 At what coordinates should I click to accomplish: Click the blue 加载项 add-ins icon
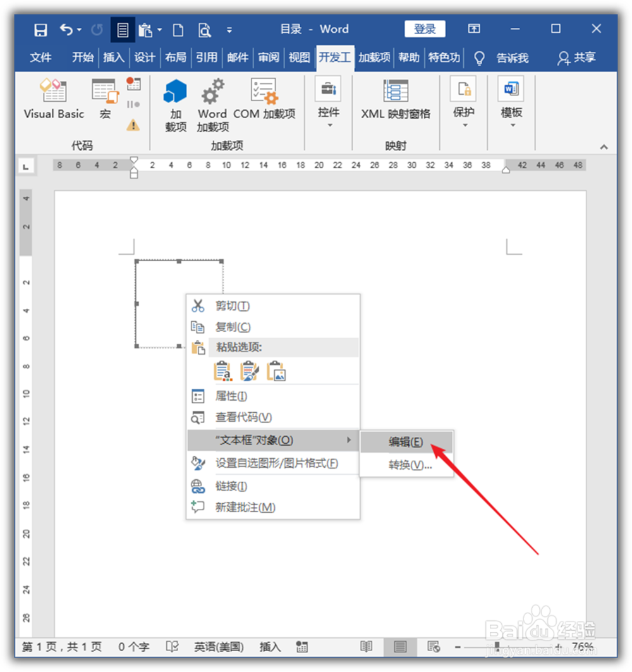point(176,105)
